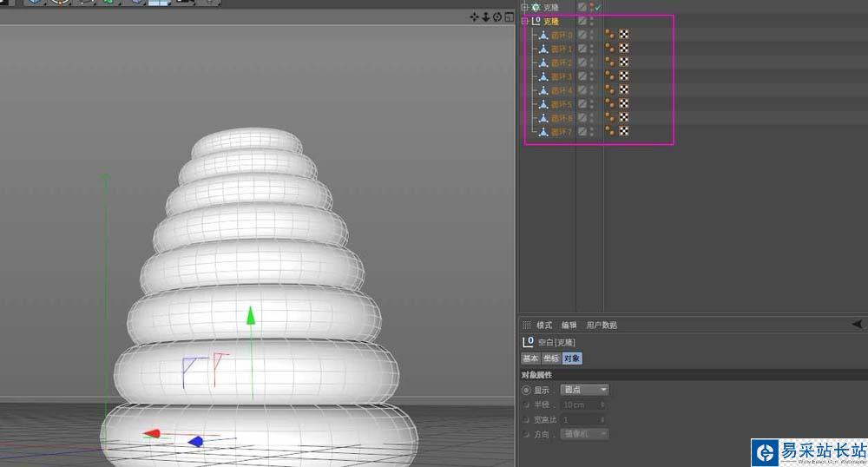The width and height of the screenshot is (868, 467).
Task: Click the back arrow in attribute manager header
Action: (x=857, y=325)
